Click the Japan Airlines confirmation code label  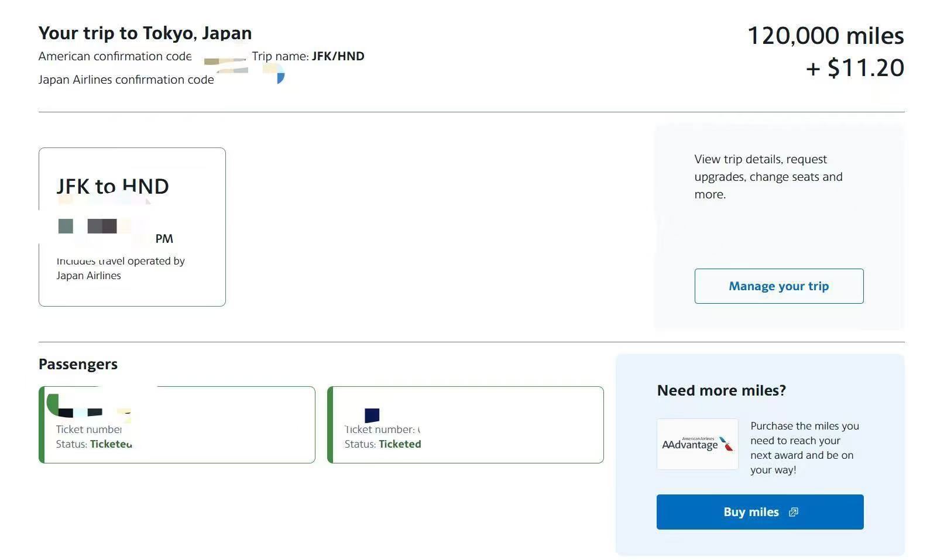click(126, 80)
